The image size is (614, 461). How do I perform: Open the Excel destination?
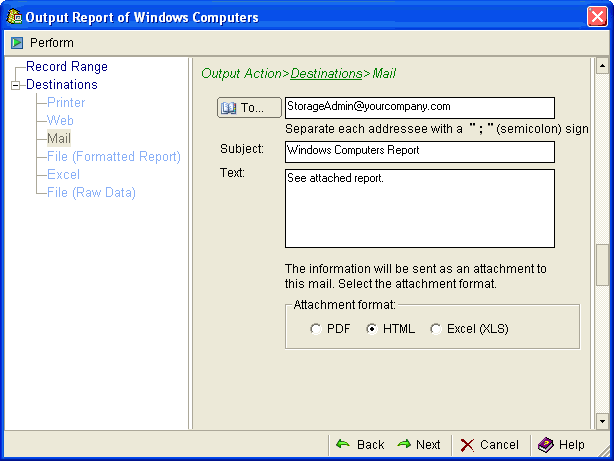[x=63, y=174]
